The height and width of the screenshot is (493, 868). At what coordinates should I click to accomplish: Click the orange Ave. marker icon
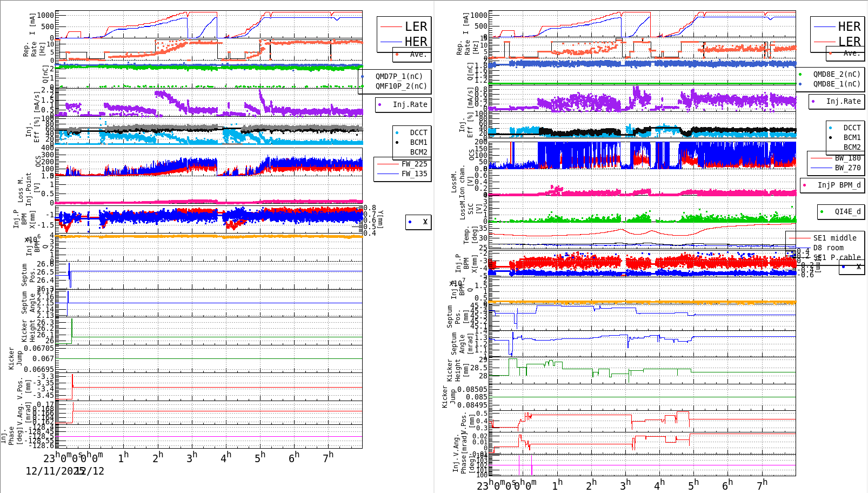[396, 54]
